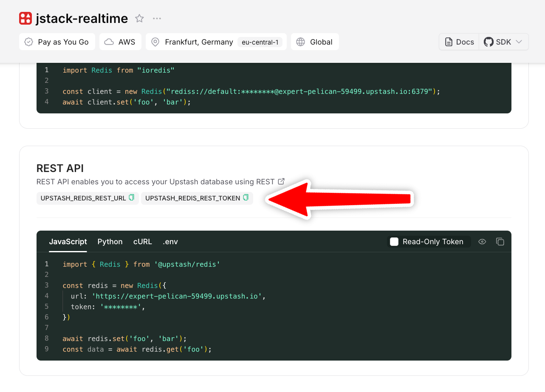Switch to the Python tab

pos(110,241)
